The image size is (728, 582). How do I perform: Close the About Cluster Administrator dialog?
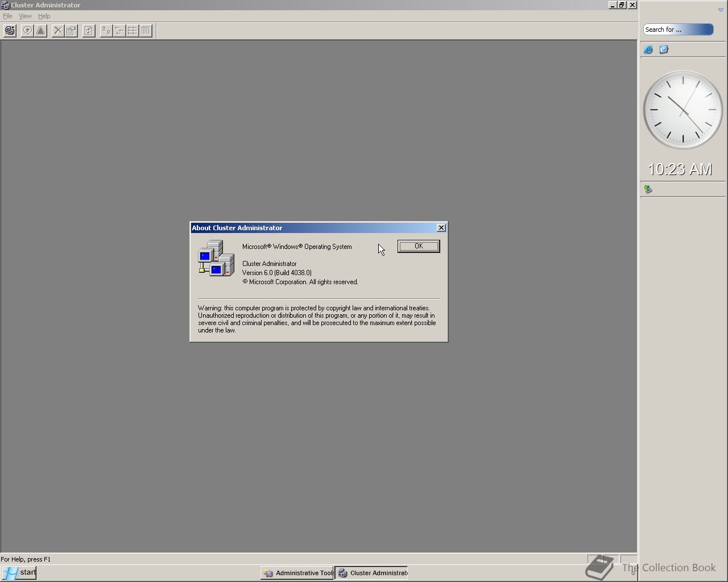coord(441,227)
